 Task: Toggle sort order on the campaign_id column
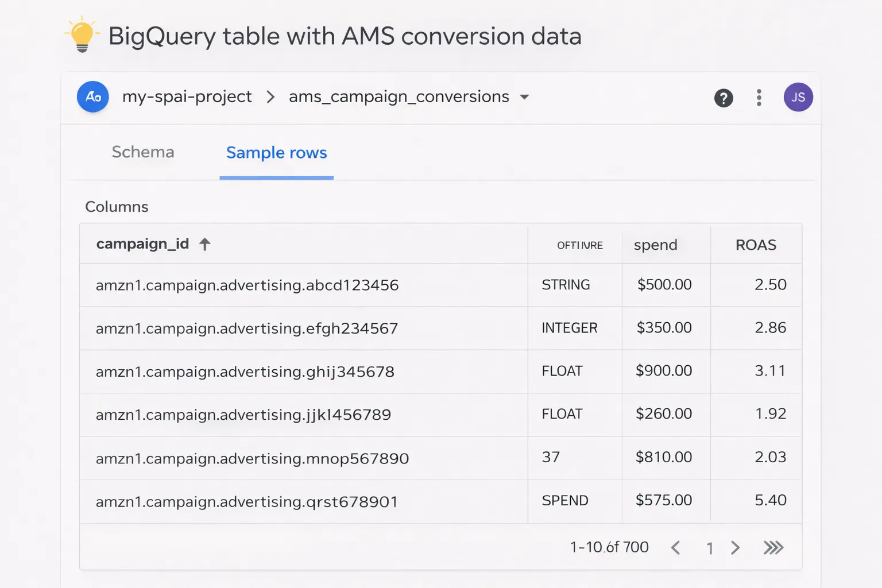tap(205, 243)
